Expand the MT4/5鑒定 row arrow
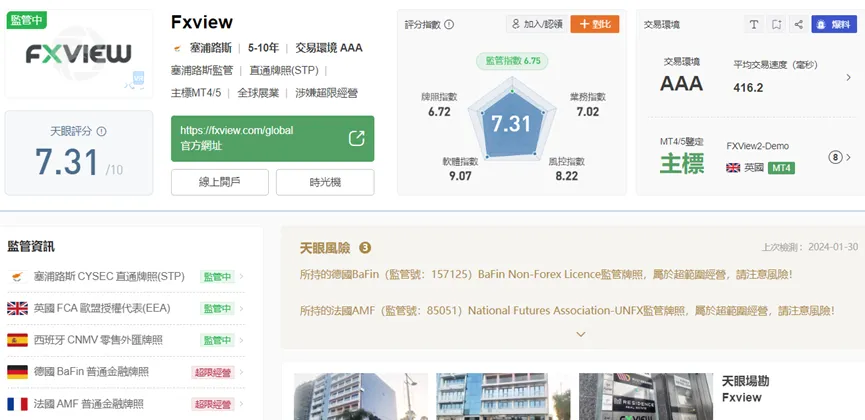The width and height of the screenshot is (865, 420). coord(848,157)
